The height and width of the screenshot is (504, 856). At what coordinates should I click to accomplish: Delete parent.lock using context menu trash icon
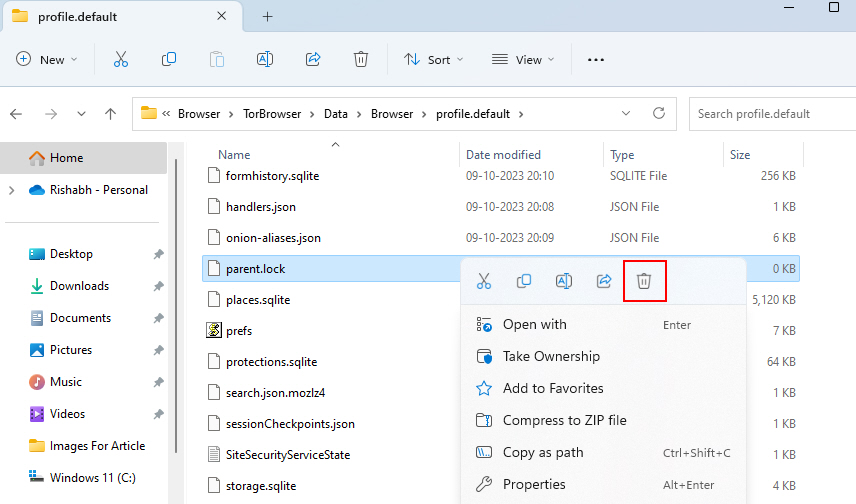click(x=644, y=281)
